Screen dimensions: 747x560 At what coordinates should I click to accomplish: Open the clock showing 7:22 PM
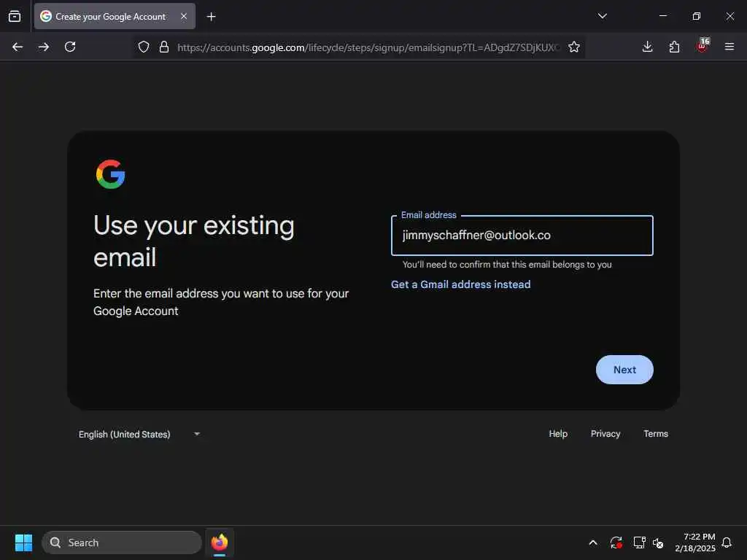point(695,542)
